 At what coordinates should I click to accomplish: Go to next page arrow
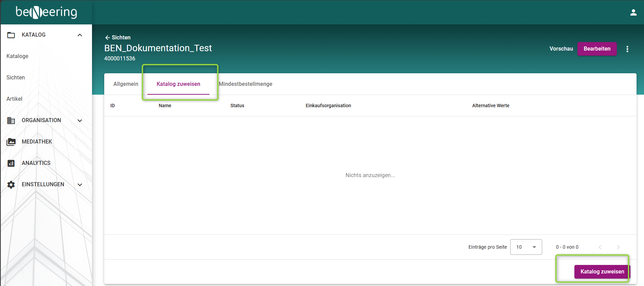[618, 247]
